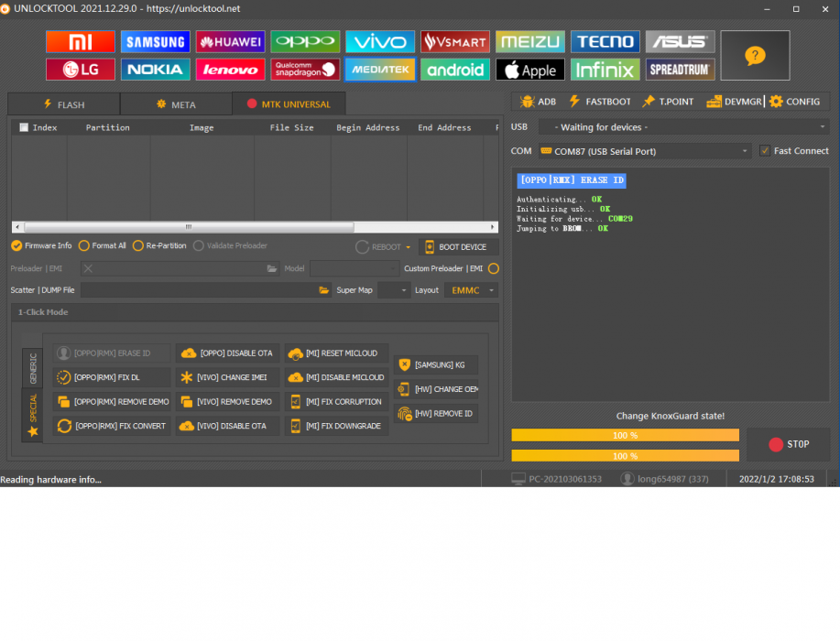Run [VIVO] DISABLE OTA

(x=228, y=426)
